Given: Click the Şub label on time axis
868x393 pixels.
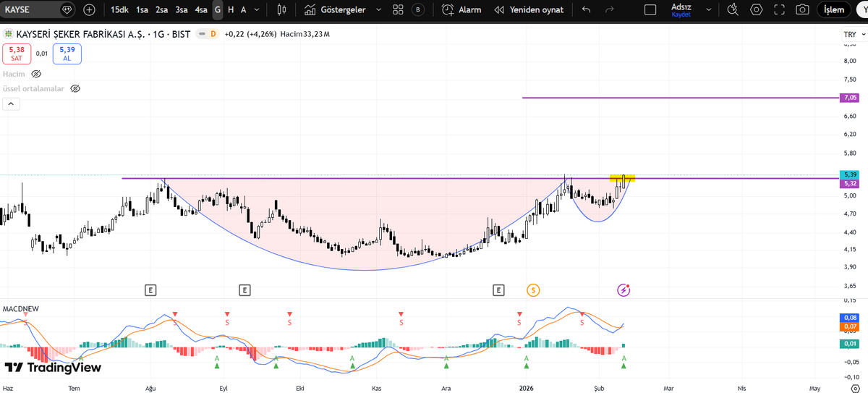Looking at the screenshot, I should click(x=600, y=388).
